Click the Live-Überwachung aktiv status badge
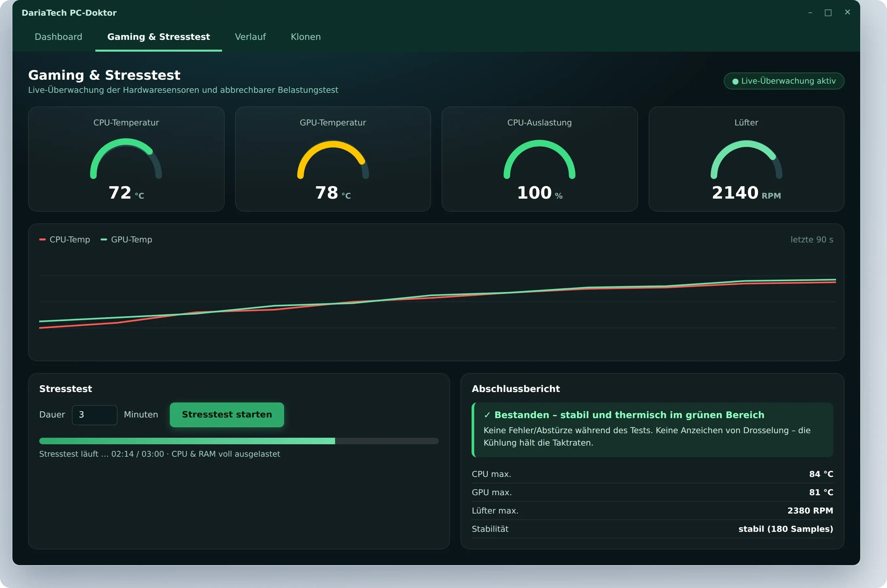The image size is (887, 588). click(783, 81)
